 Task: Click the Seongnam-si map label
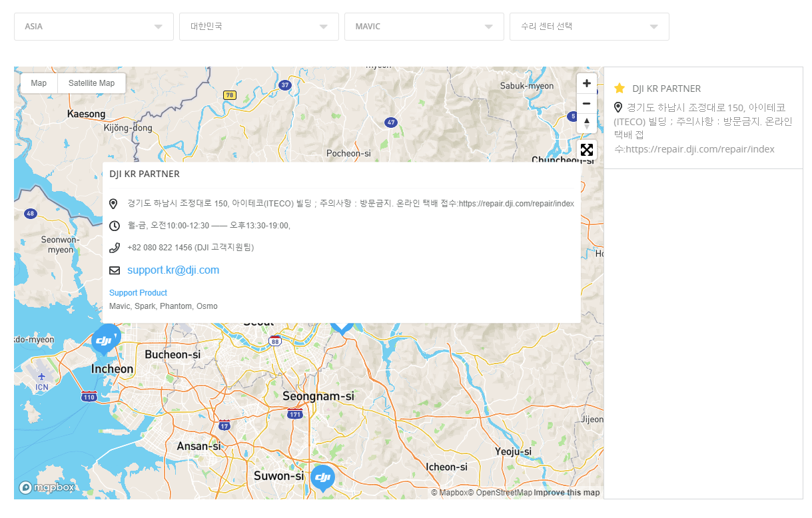coord(318,396)
